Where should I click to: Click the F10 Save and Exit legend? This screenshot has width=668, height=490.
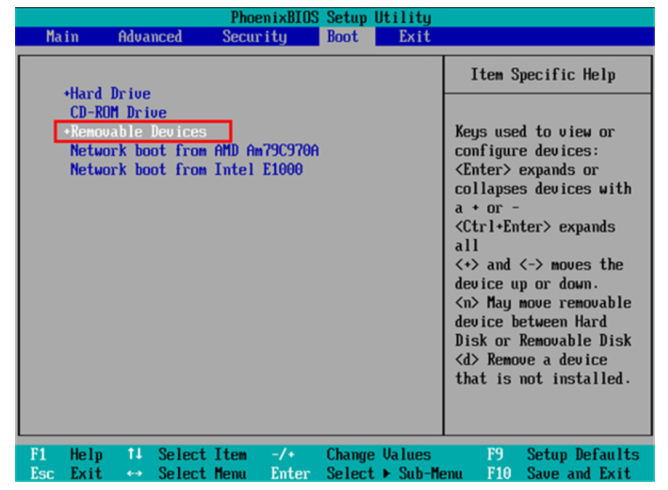point(558,473)
